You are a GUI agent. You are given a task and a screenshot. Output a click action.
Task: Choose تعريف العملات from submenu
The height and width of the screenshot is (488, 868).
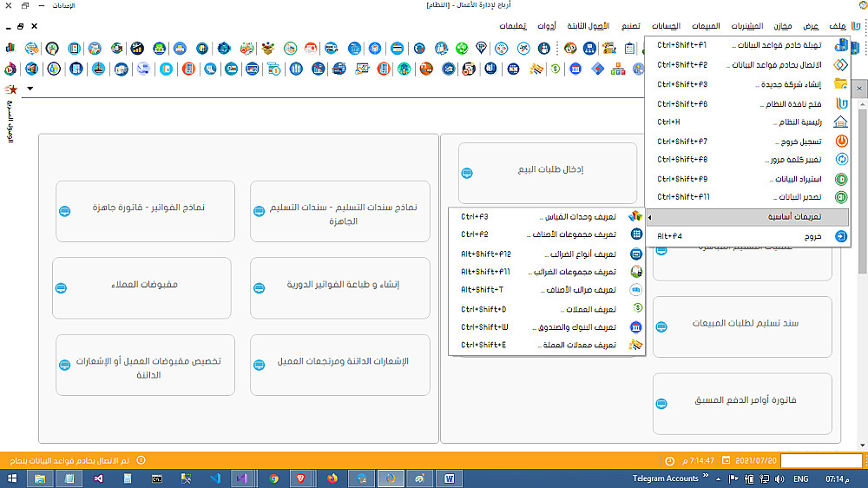tap(547, 309)
